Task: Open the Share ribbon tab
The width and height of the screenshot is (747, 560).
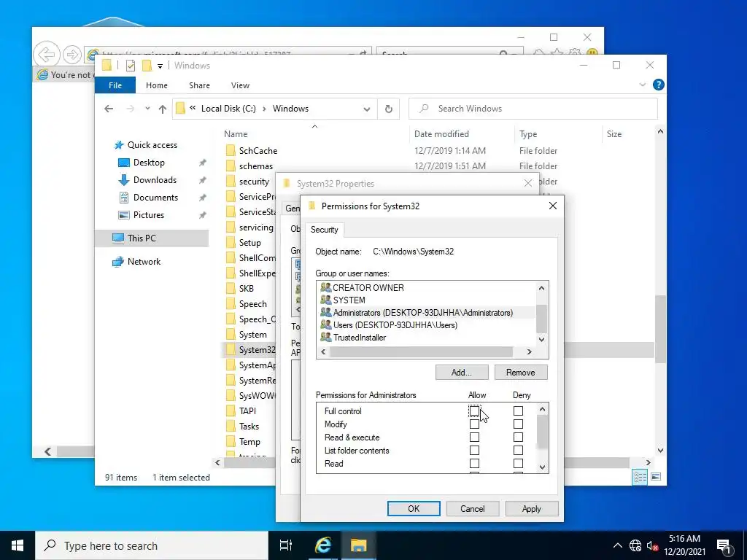Action: (199, 85)
